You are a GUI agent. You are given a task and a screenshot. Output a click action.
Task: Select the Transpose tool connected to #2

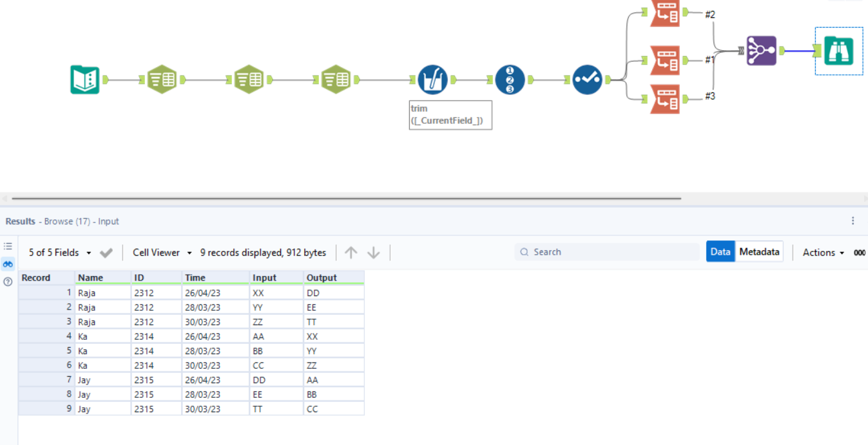click(x=664, y=13)
